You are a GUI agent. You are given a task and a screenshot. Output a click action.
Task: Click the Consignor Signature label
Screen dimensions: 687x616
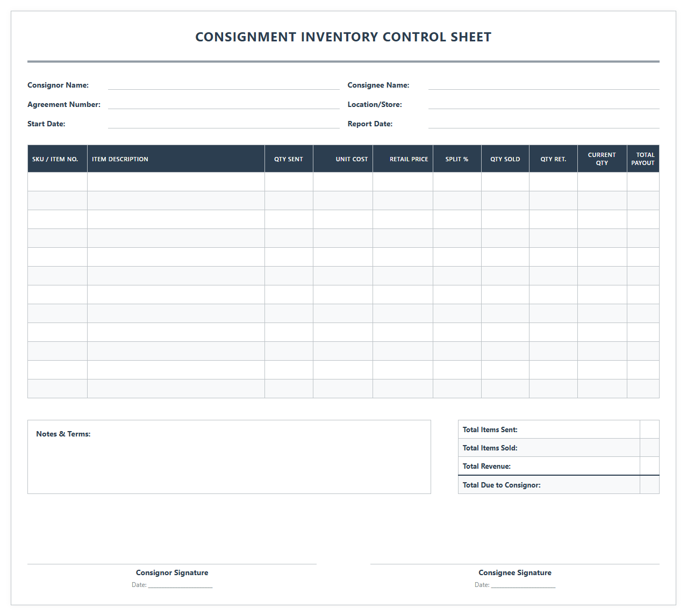pos(172,572)
